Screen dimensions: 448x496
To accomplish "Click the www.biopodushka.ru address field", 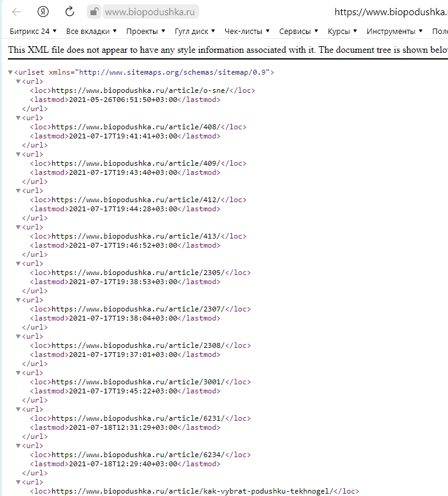I will [x=151, y=12].
